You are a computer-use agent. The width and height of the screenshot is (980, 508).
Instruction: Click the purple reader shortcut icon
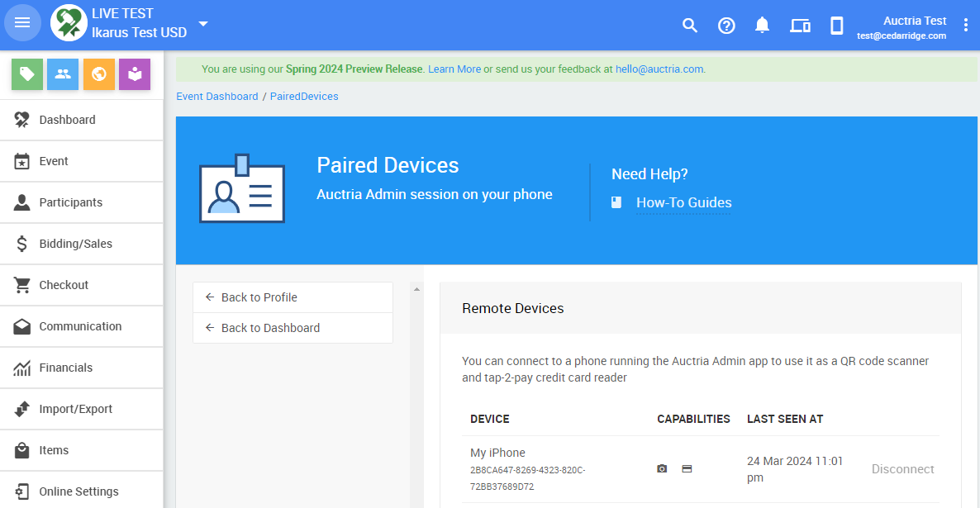tap(135, 74)
